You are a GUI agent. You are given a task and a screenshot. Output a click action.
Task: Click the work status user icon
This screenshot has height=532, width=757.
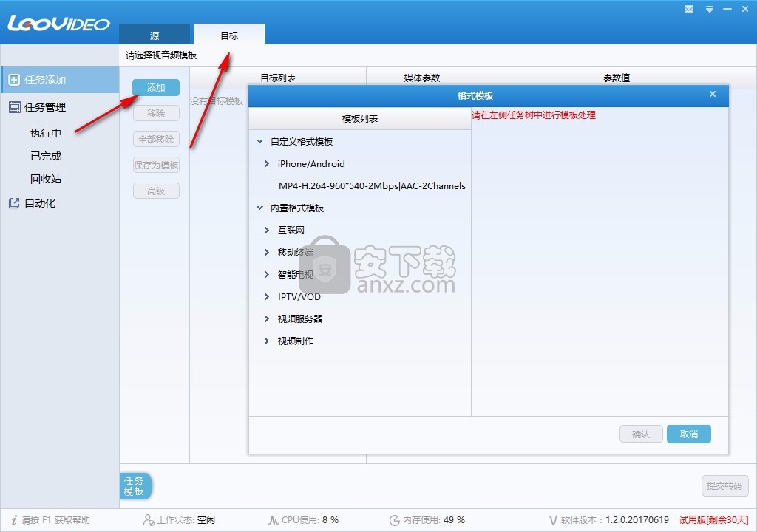point(149,520)
